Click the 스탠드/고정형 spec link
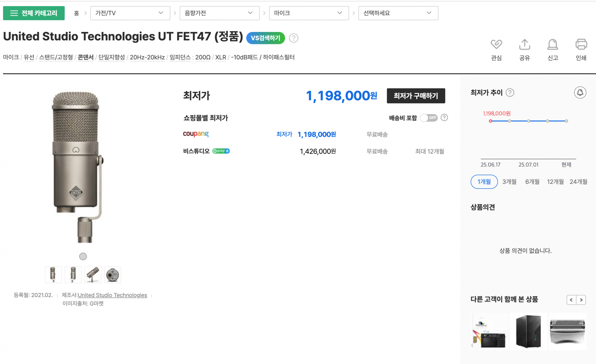 tap(56, 57)
